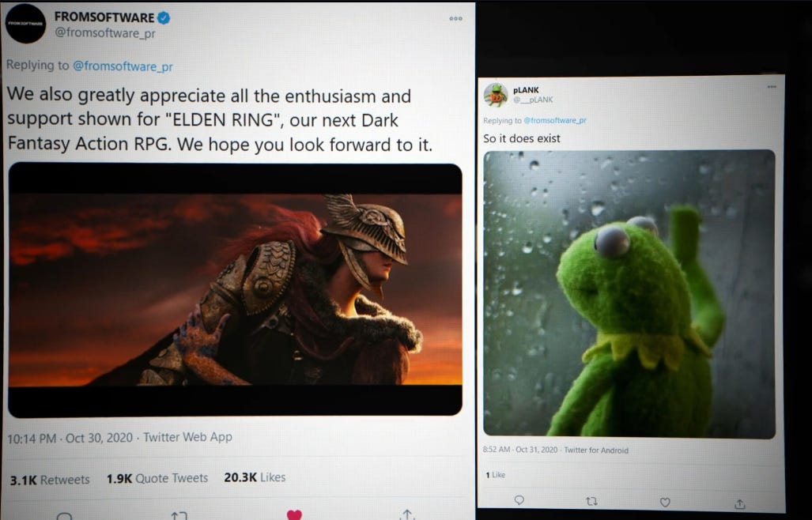Open the Elden Ring knight image
This screenshot has height=520, width=812.
235,290
